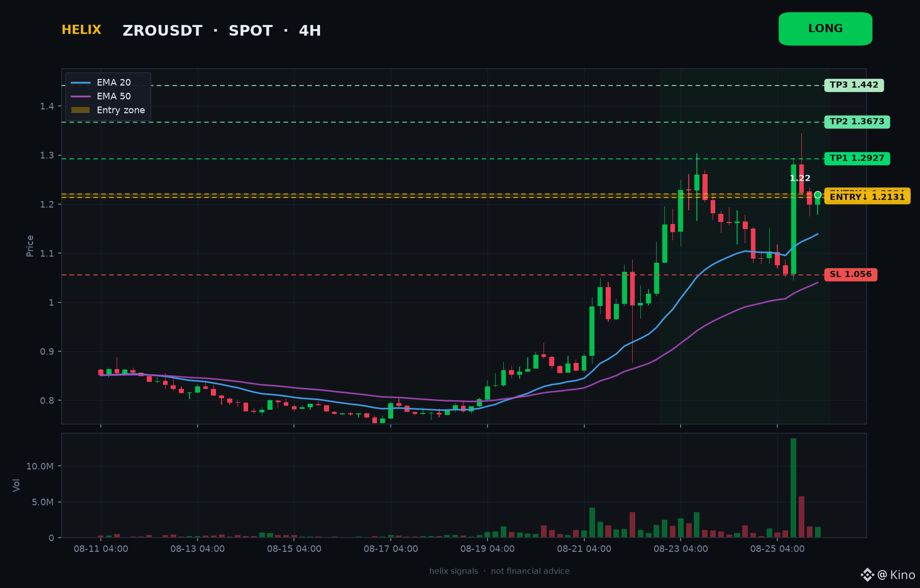This screenshot has width=920, height=588.
Task: Click the TP2 1.3673 target label
Action: (x=857, y=122)
